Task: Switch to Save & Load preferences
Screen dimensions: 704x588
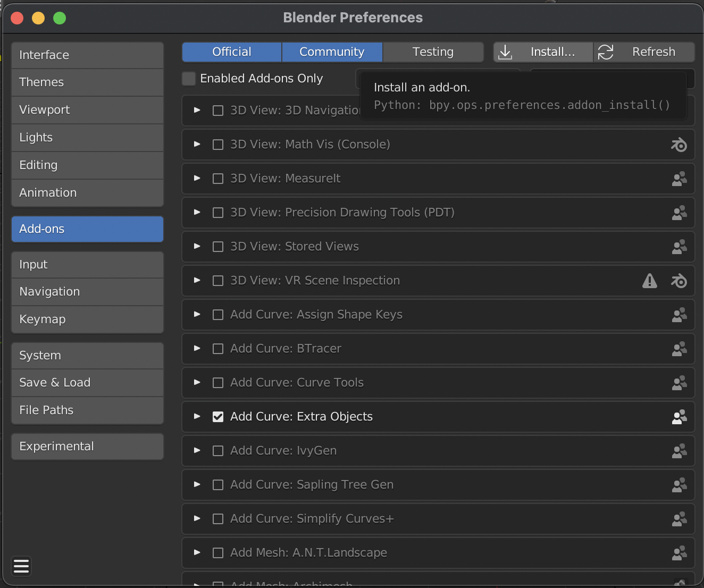Action: 87,383
